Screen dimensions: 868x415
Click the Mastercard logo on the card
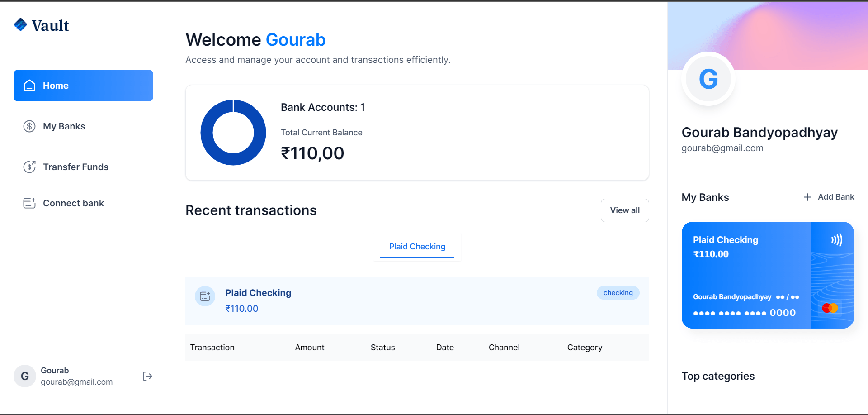830,308
